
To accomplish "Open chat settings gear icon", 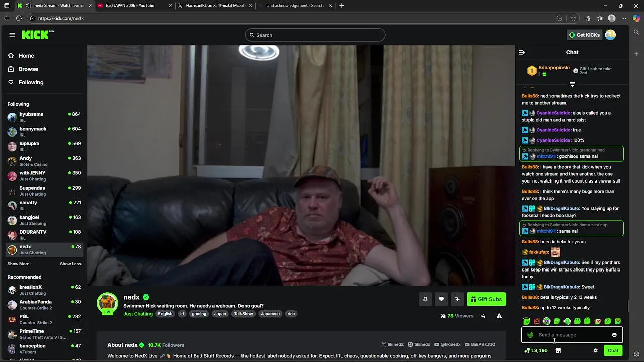I will click(x=596, y=351).
